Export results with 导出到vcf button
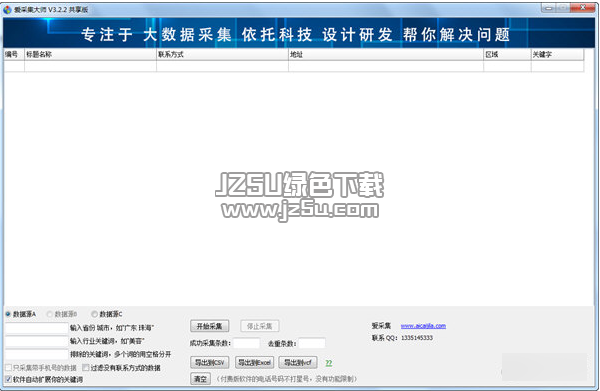Image resolution: width=600 pixels, height=391 pixels. (x=298, y=362)
